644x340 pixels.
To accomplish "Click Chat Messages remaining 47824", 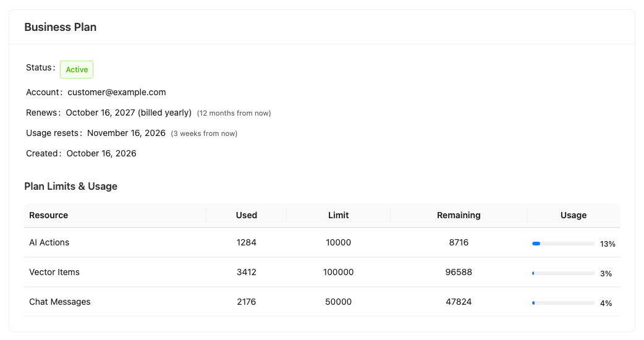I will tap(459, 302).
